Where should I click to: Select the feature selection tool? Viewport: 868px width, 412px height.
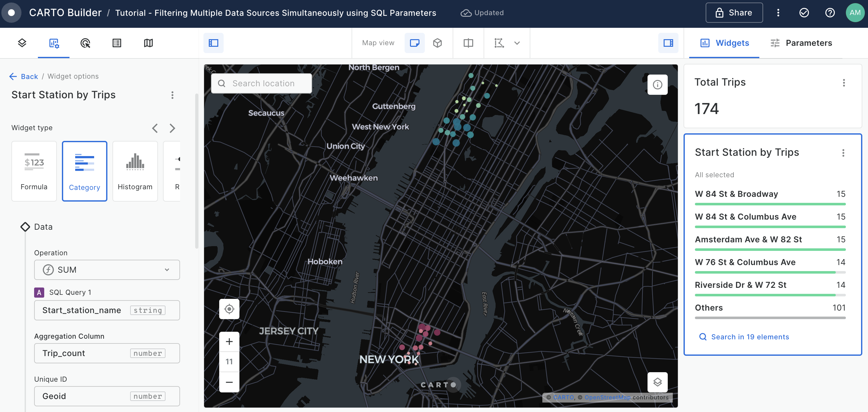[x=499, y=43]
